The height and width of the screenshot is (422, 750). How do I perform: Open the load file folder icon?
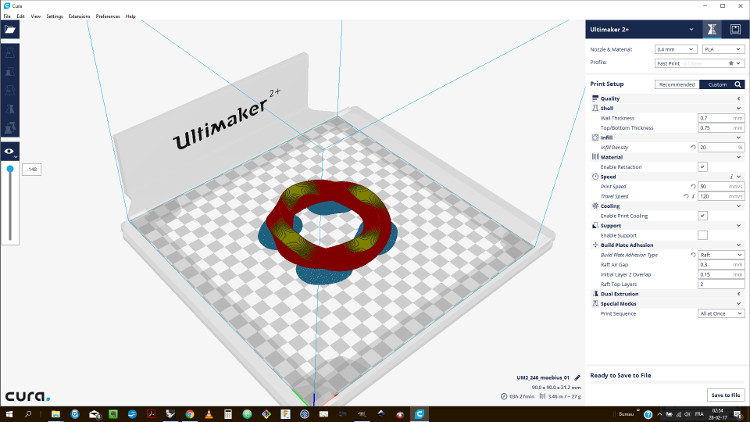coord(10,30)
